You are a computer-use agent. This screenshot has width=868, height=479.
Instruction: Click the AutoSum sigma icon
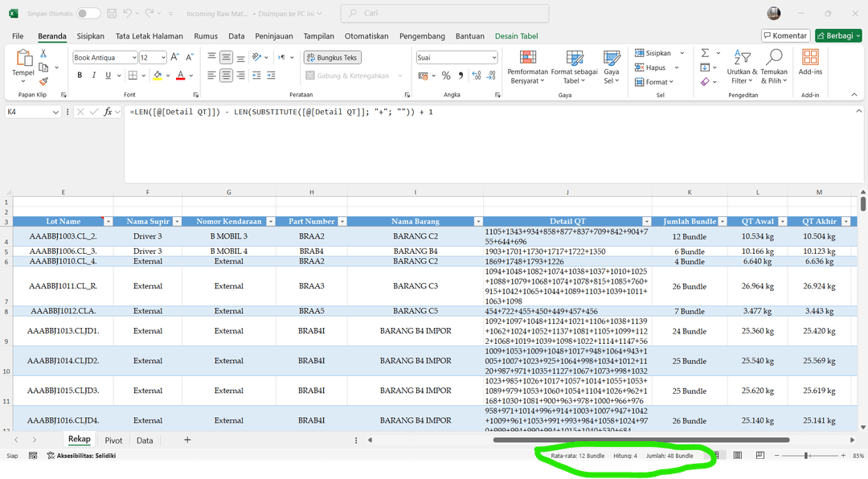tap(705, 53)
